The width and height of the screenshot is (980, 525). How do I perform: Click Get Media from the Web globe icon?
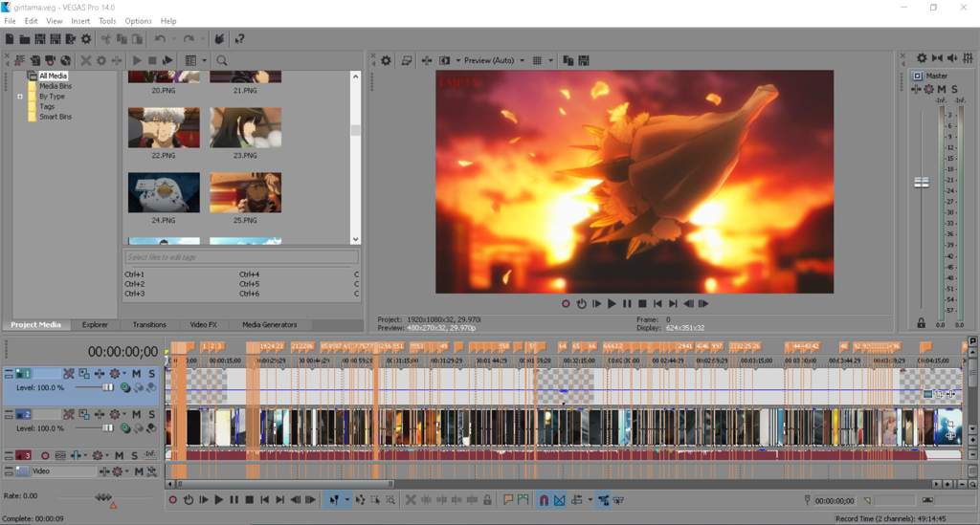click(x=66, y=60)
